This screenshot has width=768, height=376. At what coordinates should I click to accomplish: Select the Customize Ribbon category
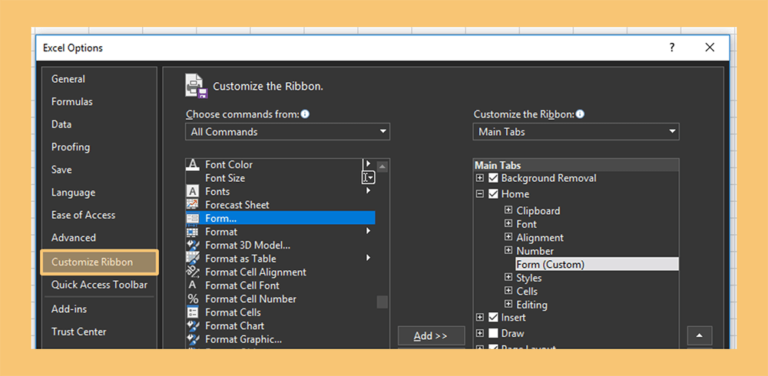tap(99, 262)
